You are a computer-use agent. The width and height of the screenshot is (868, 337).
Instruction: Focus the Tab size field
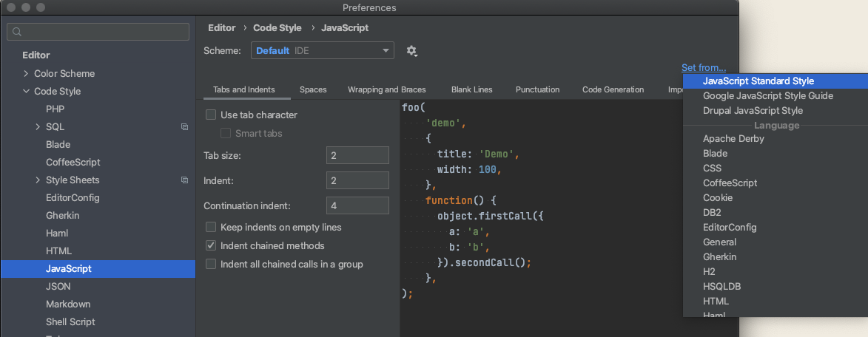point(357,155)
